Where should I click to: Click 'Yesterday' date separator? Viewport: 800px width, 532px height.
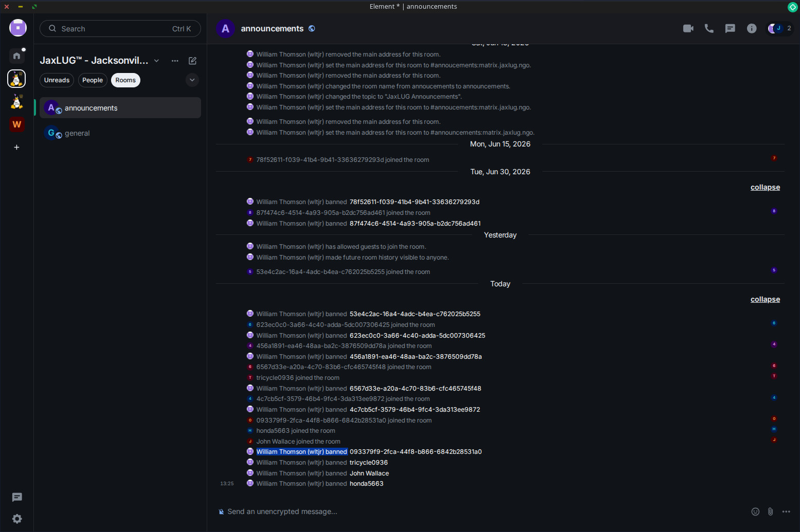point(500,235)
